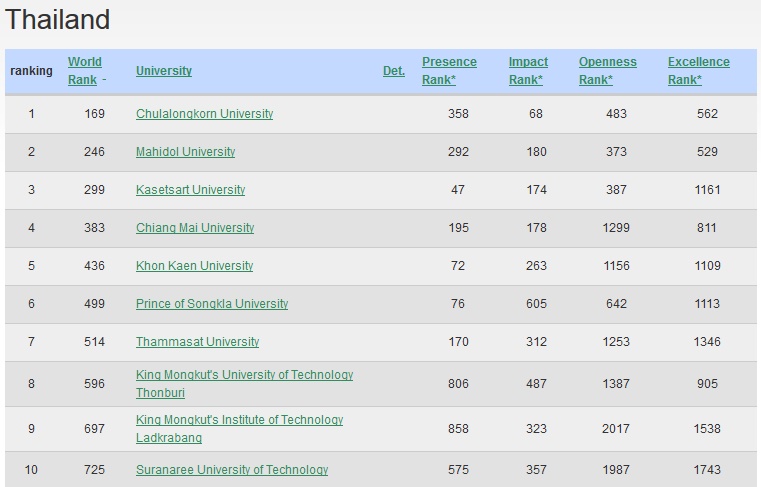Open Mahidol University page
The height and width of the screenshot is (487, 761).
tap(185, 152)
